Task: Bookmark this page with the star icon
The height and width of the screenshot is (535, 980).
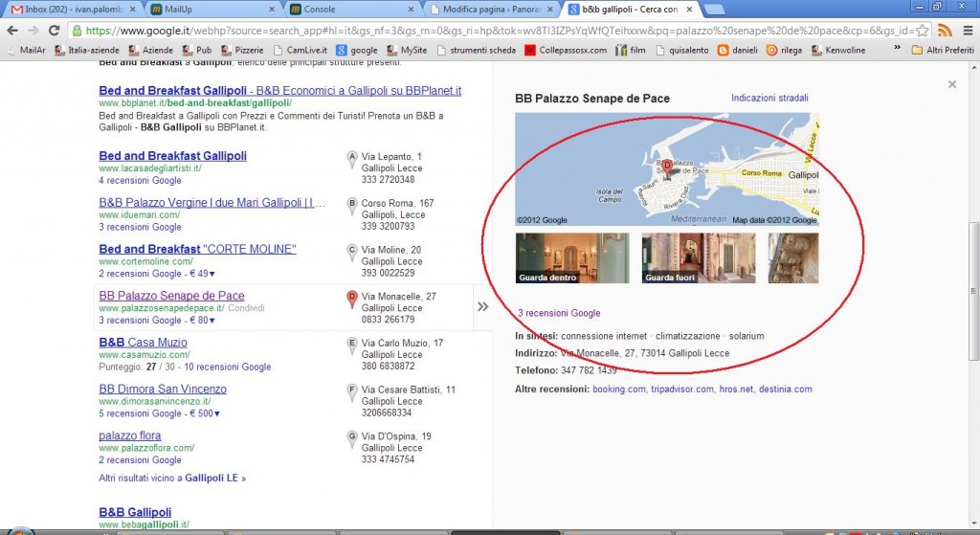Action: (x=923, y=31)
